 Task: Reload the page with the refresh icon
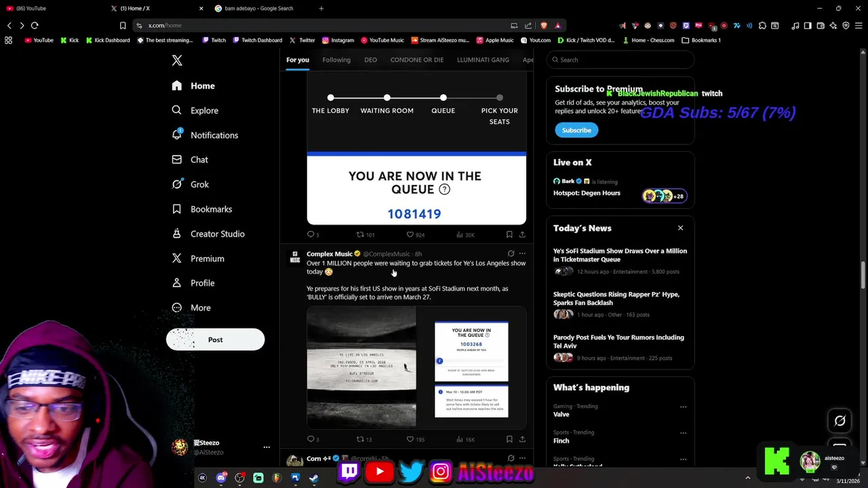click(35, 25)
